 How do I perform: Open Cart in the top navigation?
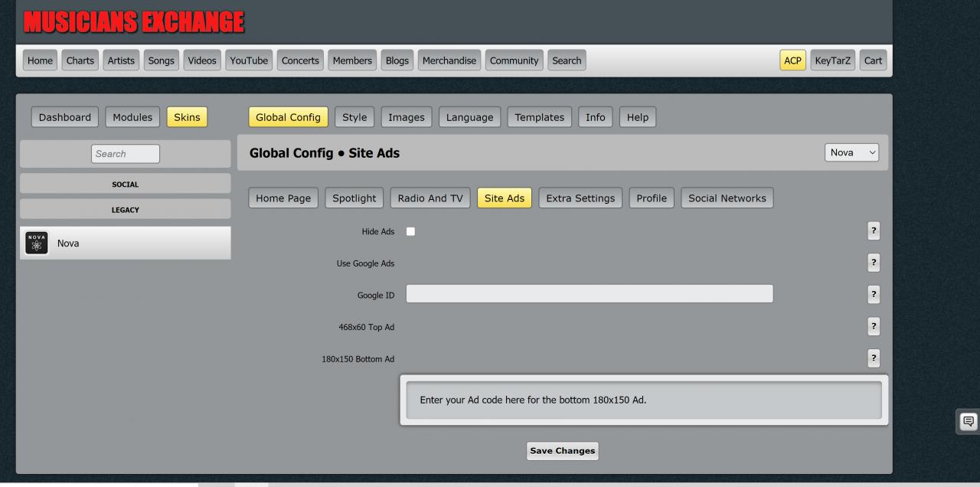pyautogui.click(x=873, y=60)
